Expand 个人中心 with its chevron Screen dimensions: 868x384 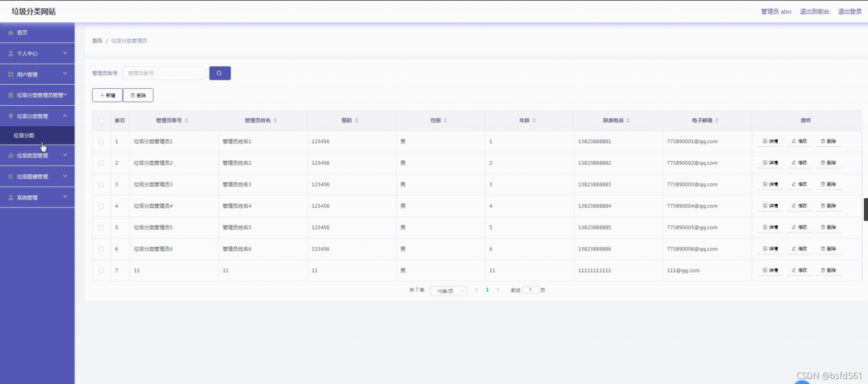(65, 53)
